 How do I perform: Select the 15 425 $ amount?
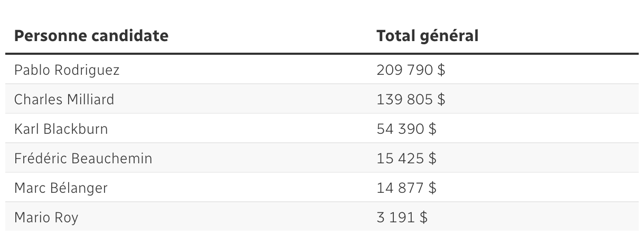point(406,159)
